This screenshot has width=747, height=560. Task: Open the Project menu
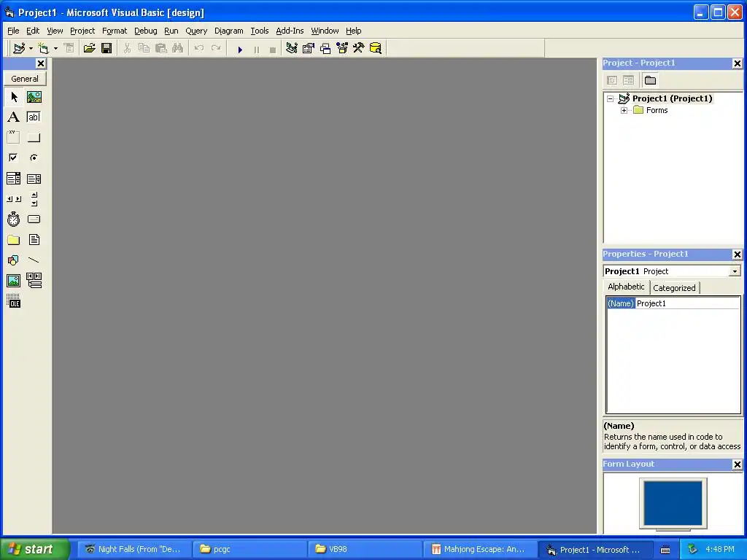[82, 31]
